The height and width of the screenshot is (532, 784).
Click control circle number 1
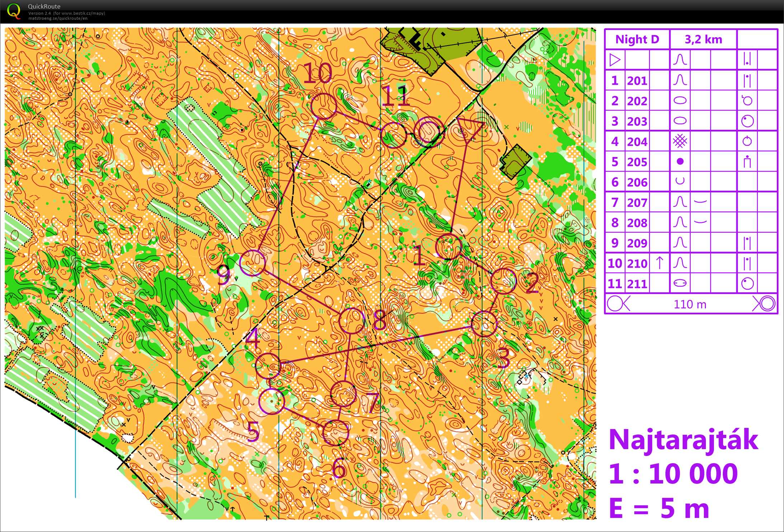tap(448, 247)
